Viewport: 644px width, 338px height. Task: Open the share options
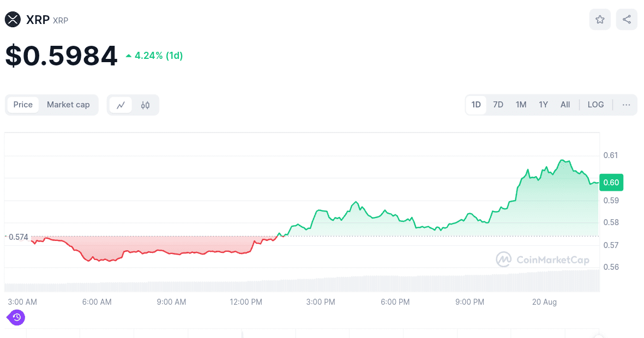click(627, 19)
